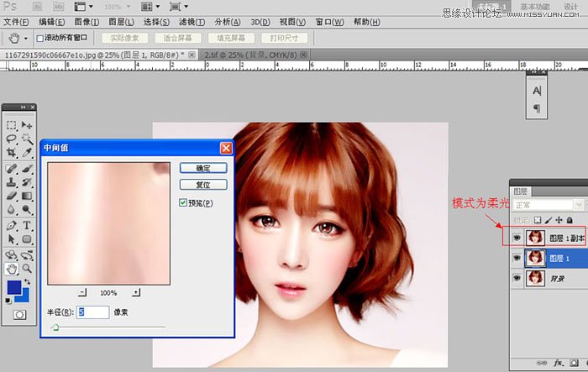Viewport: 588px width, 372px height.
Task: Select the Horizontal Type tool
Action: point(27,225)
